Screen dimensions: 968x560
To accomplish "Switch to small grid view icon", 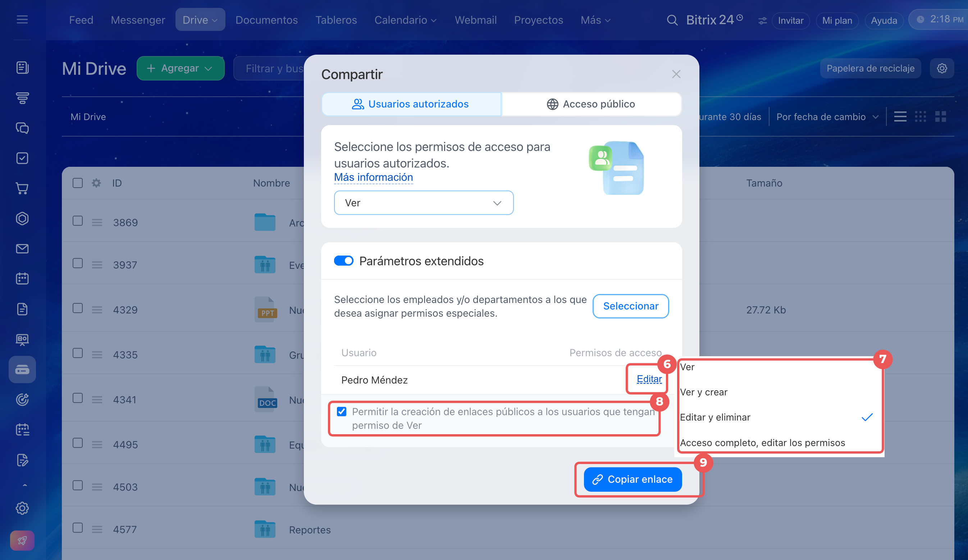I will [921, 116].
